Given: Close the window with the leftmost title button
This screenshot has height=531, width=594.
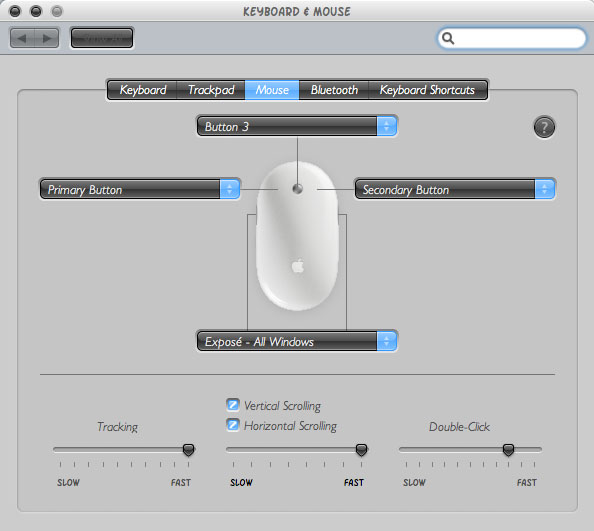Looking at the screenshot, I should [x=15, y=11].
